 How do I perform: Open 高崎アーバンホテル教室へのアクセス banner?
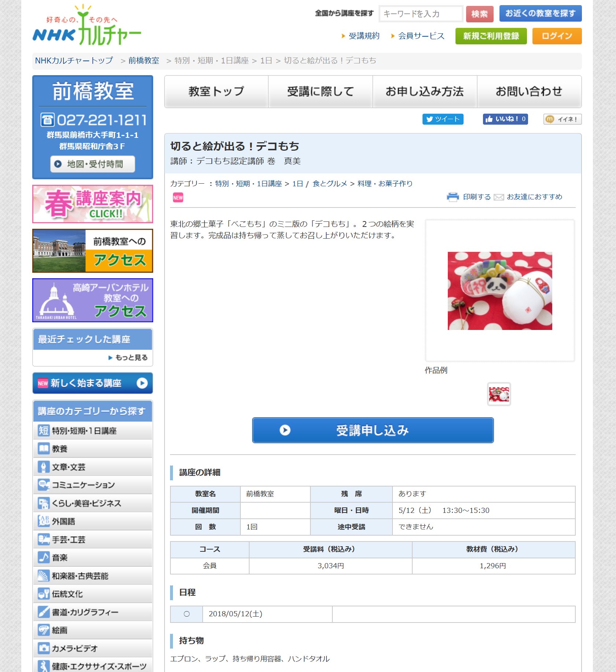click(x=93, y=300)
